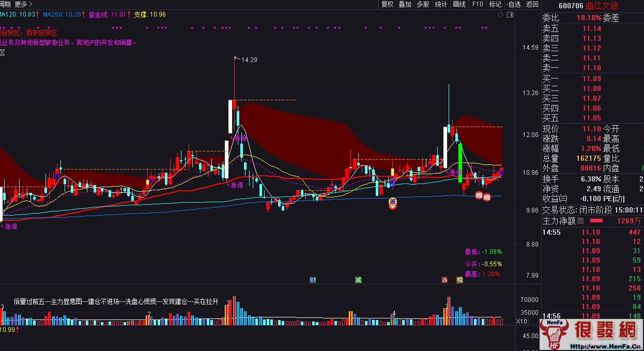Open the 标记 marker options
Image resolution: width=644 pixels, height=351 pixels.
point(495,4)
